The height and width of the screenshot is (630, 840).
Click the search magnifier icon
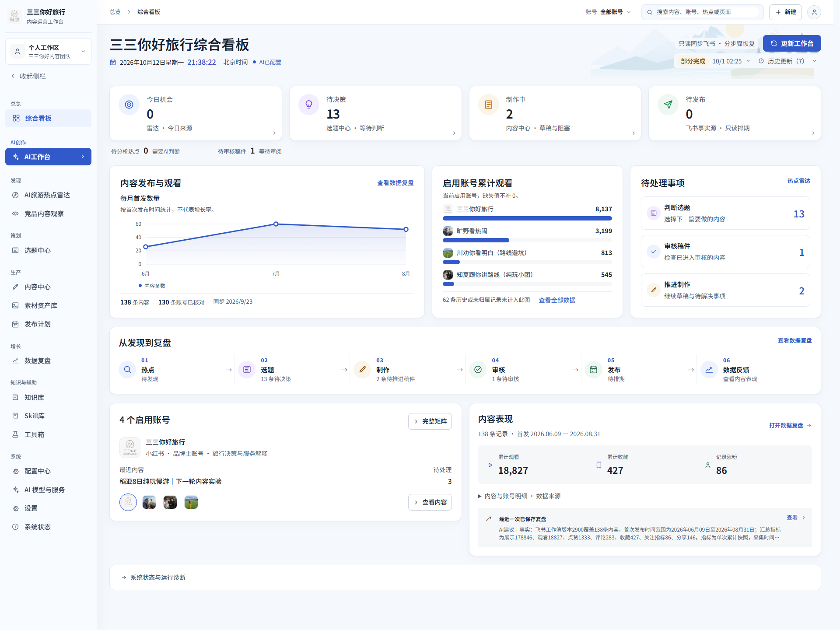coord(650,12)
